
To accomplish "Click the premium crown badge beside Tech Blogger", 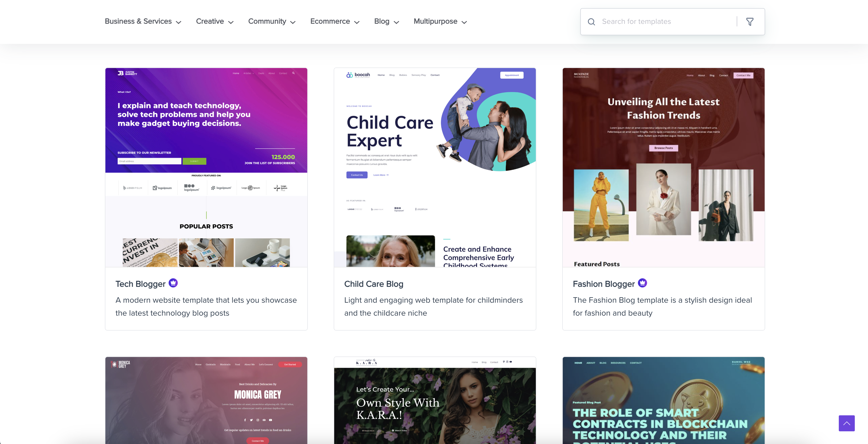I will [173, 283].
